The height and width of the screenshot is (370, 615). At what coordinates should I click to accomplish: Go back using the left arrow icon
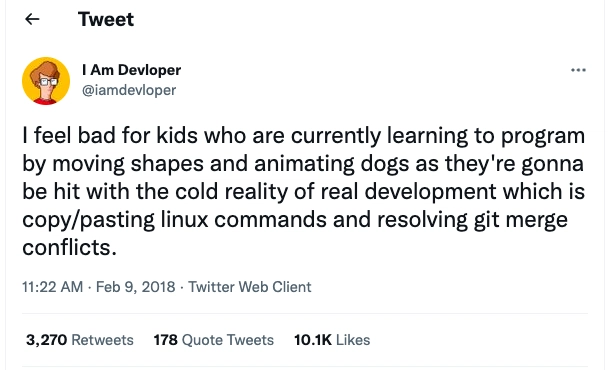point(32,19)
